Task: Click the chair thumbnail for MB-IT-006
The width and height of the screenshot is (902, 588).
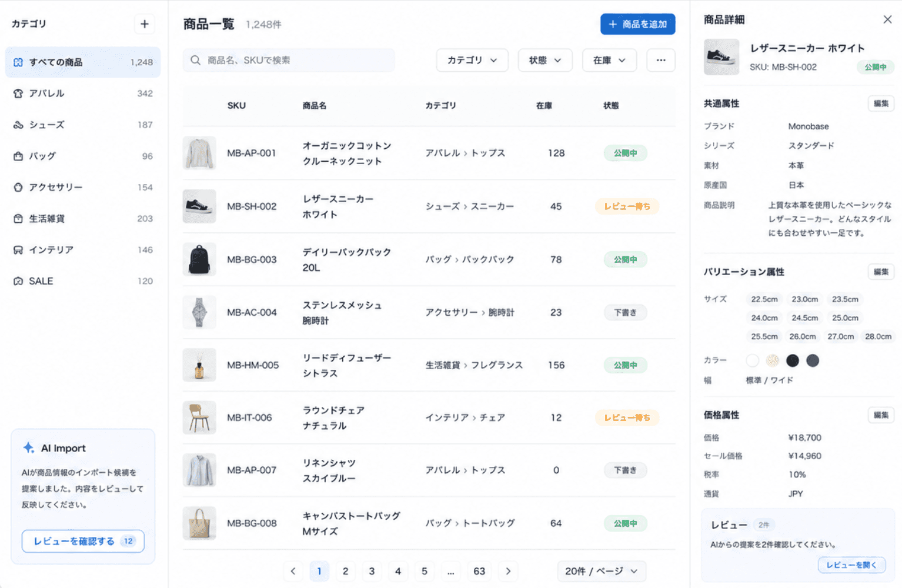Action: click(x=199, y=417)
